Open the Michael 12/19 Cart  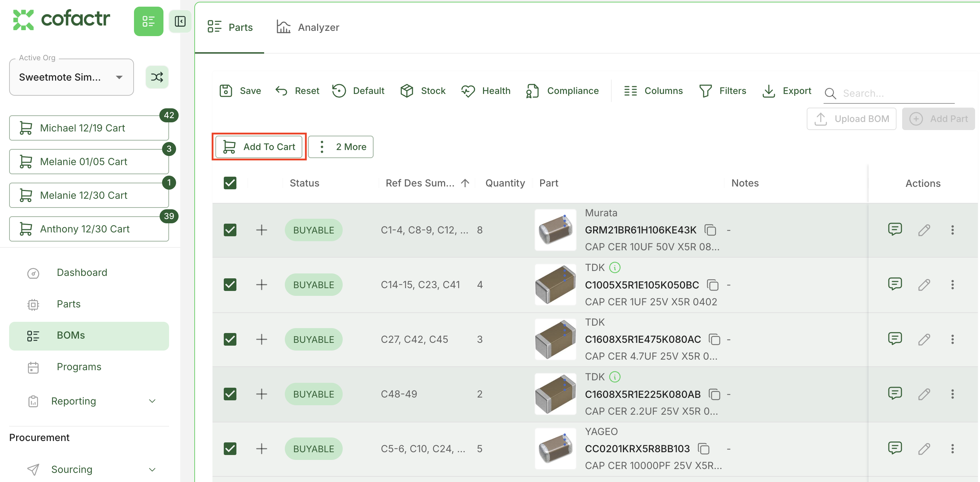point(89,128)
